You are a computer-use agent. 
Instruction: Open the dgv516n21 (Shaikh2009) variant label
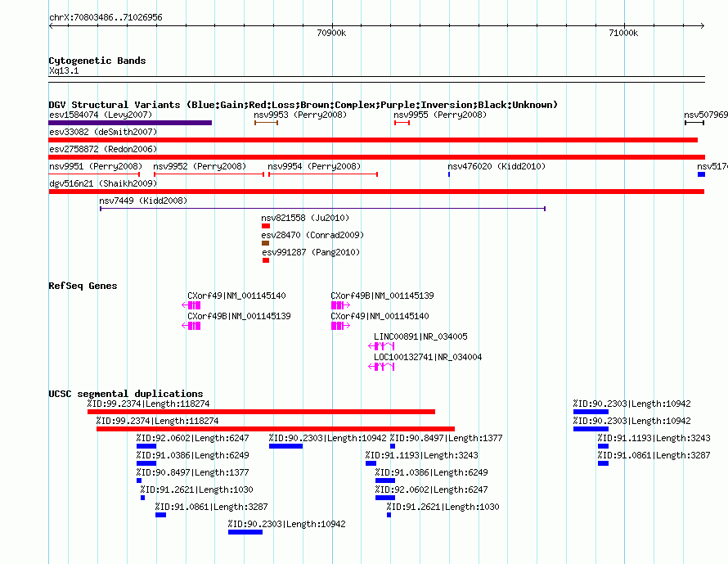coord(103,183)
